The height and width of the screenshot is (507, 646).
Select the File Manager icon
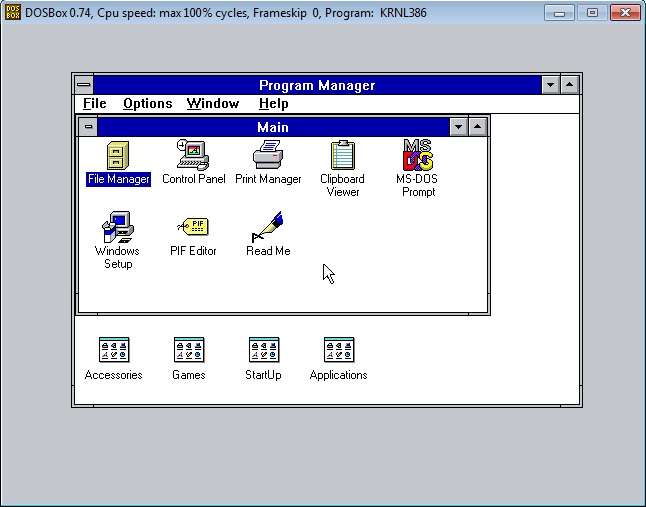(x=118, y=156)
